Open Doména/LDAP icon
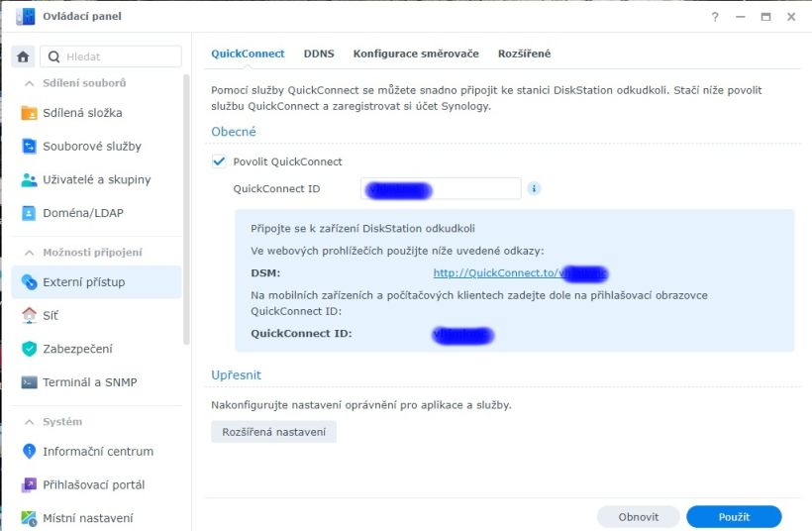 tap(29, 213)
